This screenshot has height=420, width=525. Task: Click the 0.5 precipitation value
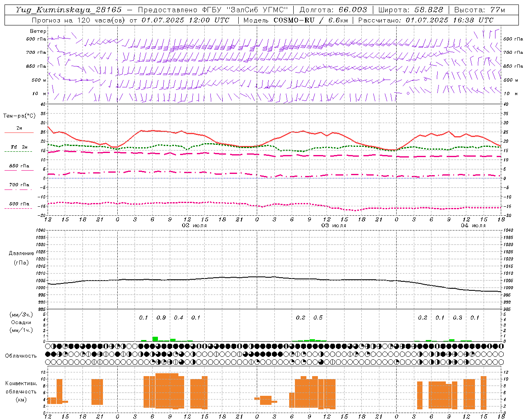(318, 317)
